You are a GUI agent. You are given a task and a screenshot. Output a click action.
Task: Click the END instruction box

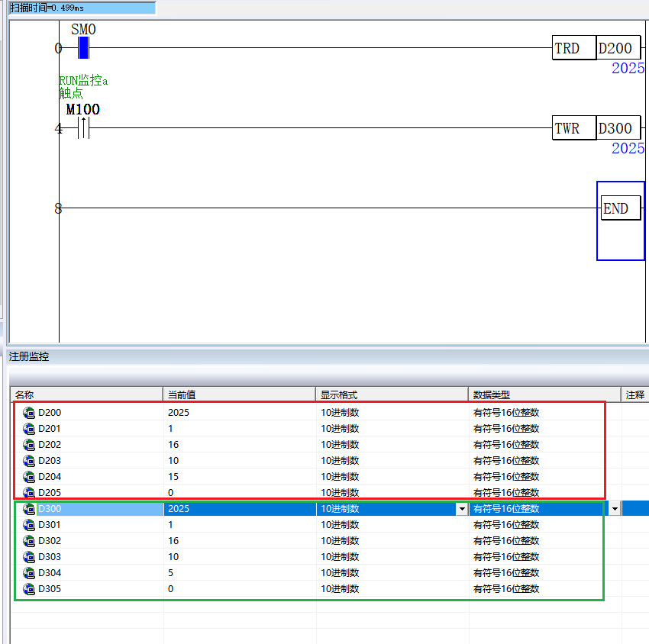pos(619,208)
